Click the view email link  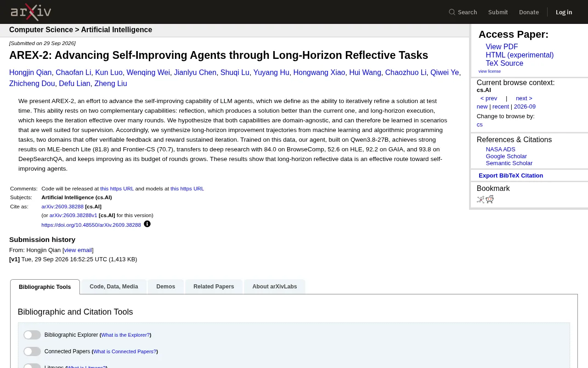[x=78, y=250]
